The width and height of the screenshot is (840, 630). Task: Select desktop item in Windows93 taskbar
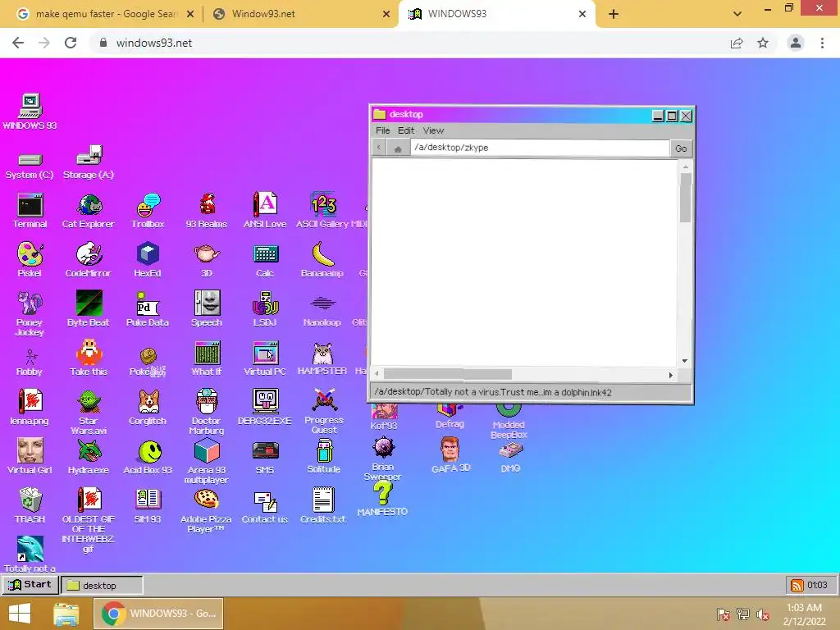[102, 585]
